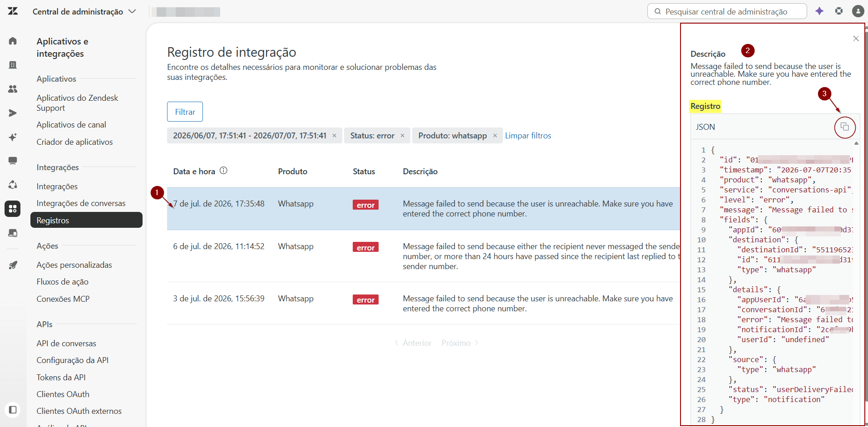The height and width of the screenshot is (427, 868).
Task: Click the Data e hora column header
Action: pyautogui.click(x=194, y=172)
